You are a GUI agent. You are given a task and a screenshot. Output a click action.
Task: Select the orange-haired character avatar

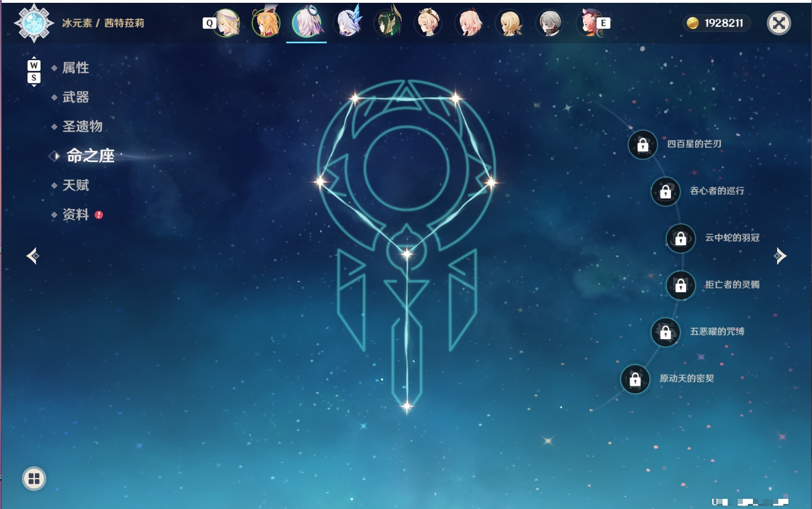(x=267, y=23)
